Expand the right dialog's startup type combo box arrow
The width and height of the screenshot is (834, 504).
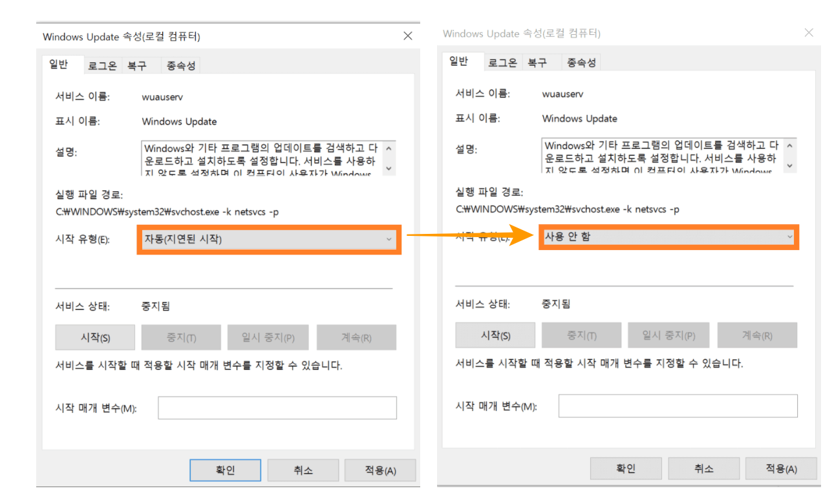pyautogui.click(x=790, y=237)
